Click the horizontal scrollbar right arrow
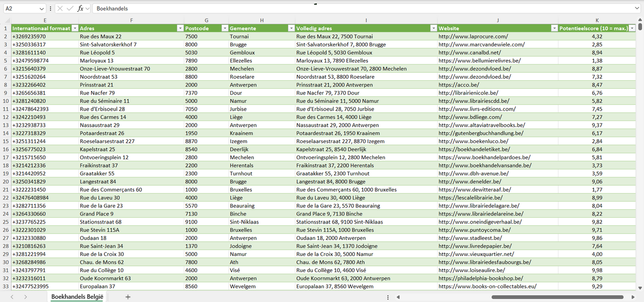Screen dimensions: 644x302 [633, 297]
